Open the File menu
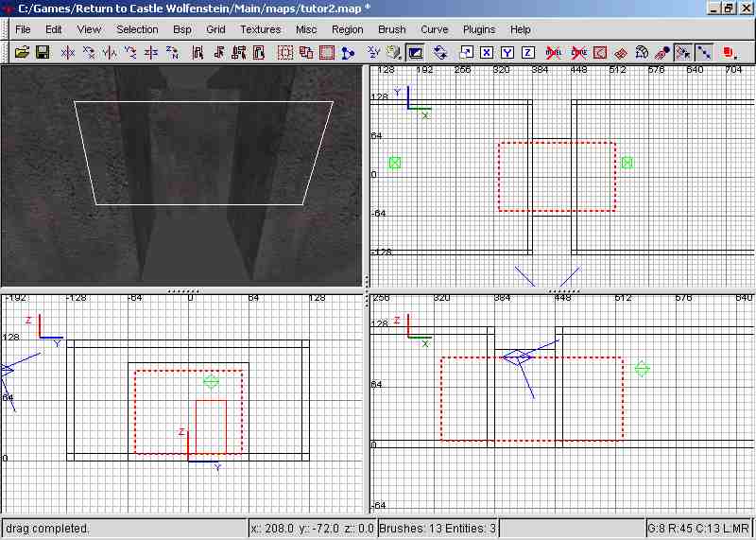This screenshot has width=756, height=540. 23,29
